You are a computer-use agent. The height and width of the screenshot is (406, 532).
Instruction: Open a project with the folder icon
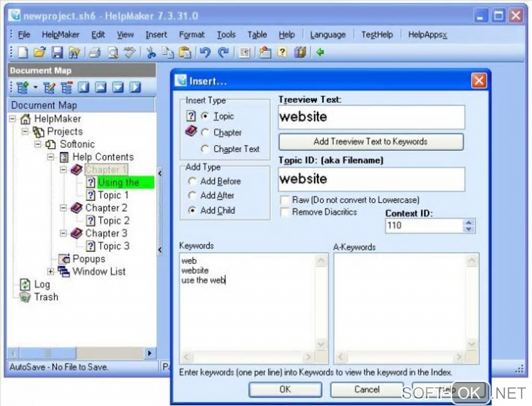click(x=40, y=52)
